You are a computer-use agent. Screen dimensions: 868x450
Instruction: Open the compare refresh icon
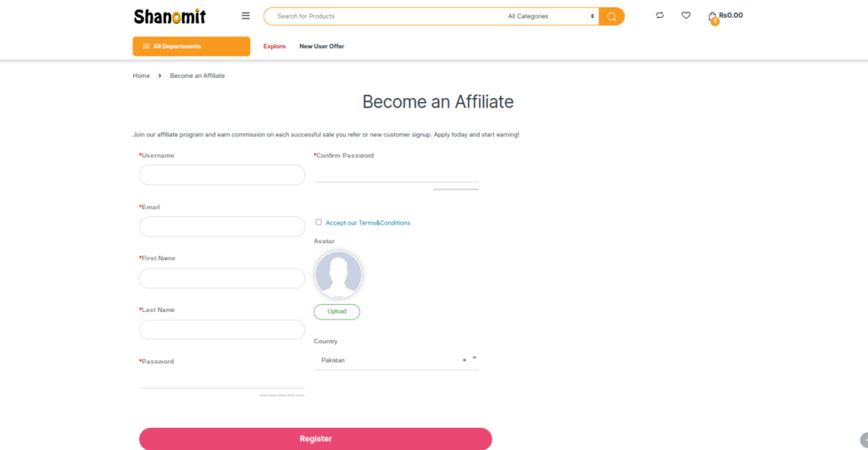coord(659,15)
